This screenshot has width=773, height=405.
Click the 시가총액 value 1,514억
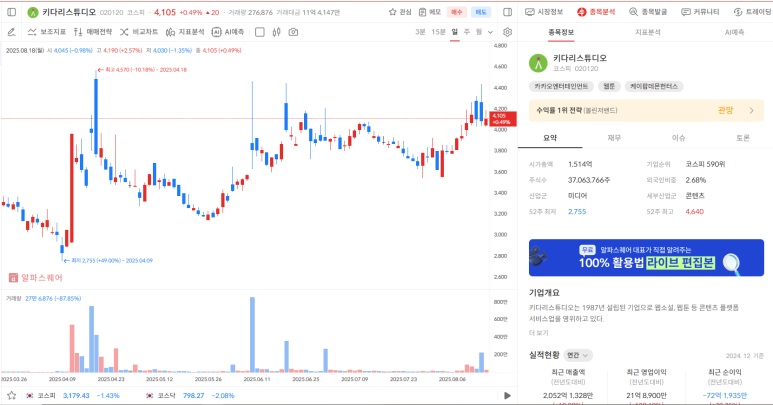(x=580, y=164)
